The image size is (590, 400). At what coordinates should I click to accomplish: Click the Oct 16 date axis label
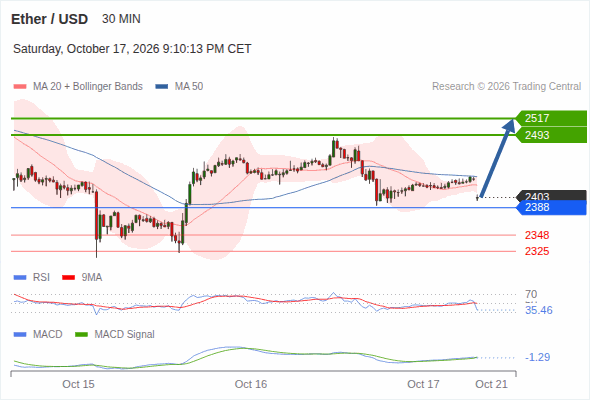(251, 384)
